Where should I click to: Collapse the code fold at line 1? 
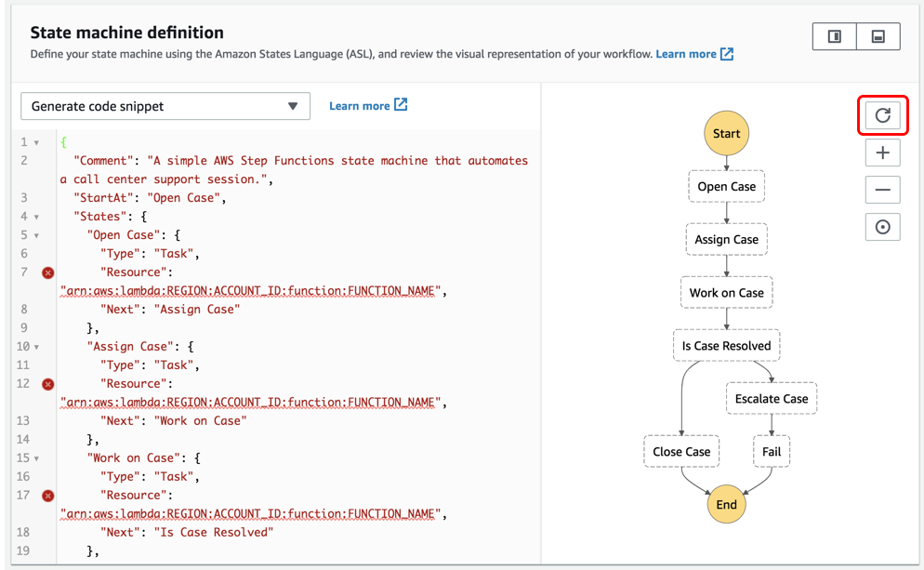[x=36, y=143]
